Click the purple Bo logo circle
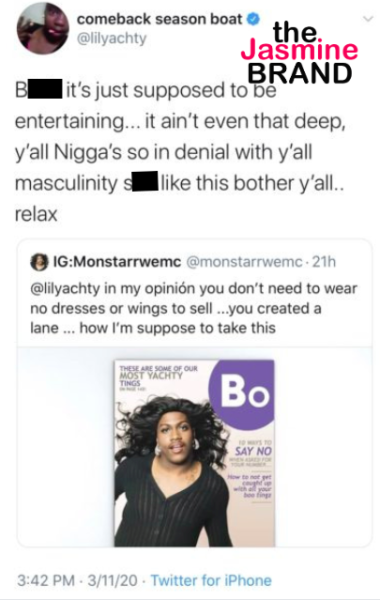 pos(243,394)
